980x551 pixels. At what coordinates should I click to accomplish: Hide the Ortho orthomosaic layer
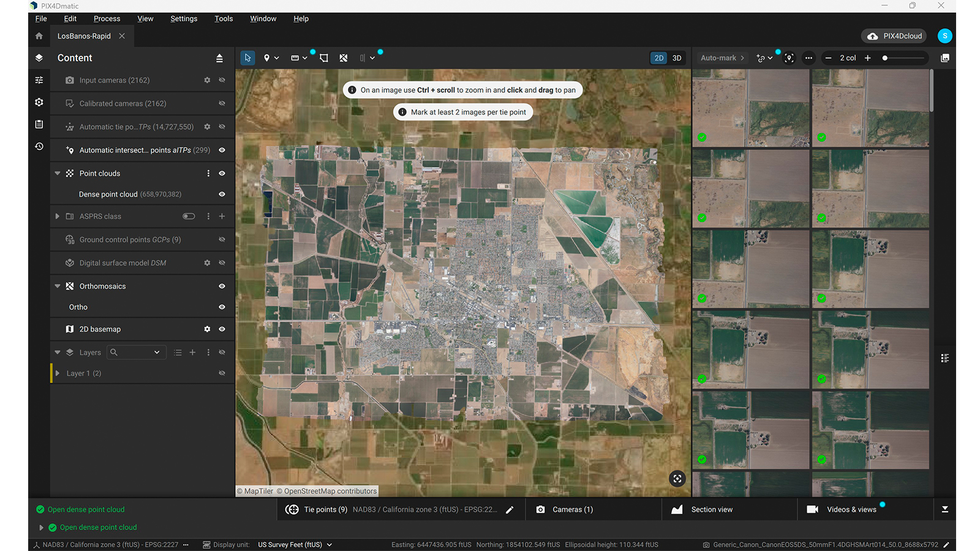coord(222,307)
